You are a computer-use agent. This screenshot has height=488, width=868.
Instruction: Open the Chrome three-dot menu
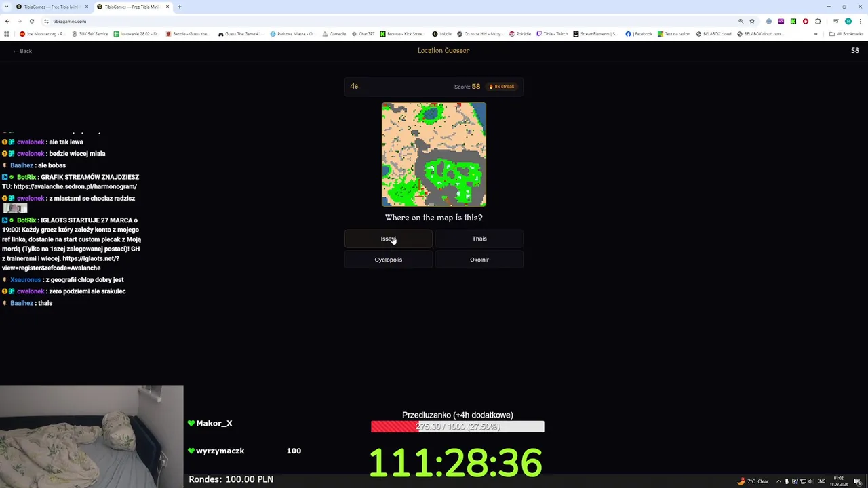[x=860, y=21]
